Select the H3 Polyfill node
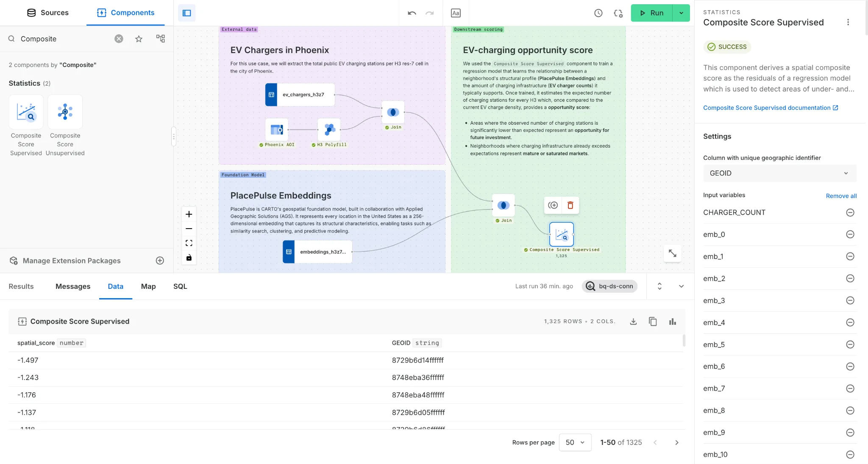This screenshot has width=868, height=464. [x=329, y=129]
